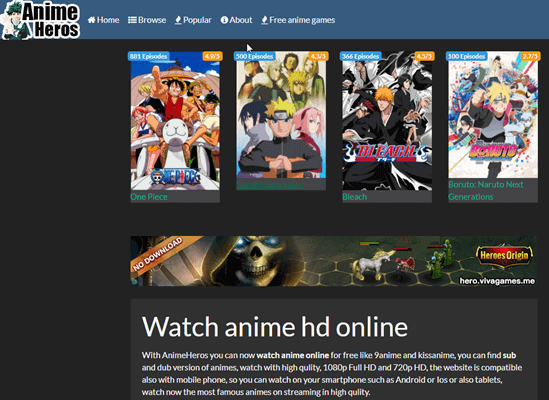The image size is (549, 400).
Task: Open the Home menu item
Action: click(103, 20)
